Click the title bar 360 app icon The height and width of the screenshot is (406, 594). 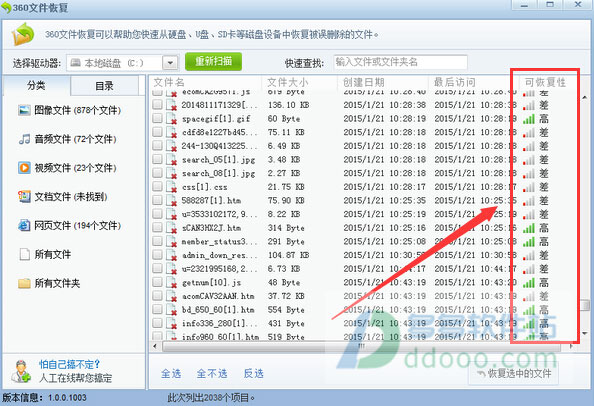click(6, 7)
